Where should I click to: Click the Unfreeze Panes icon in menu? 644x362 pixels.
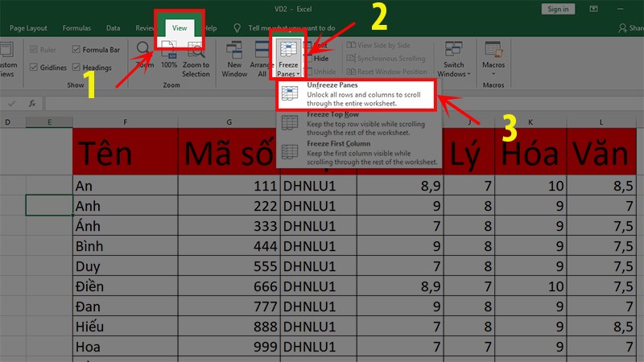click(x=290, y=93)
